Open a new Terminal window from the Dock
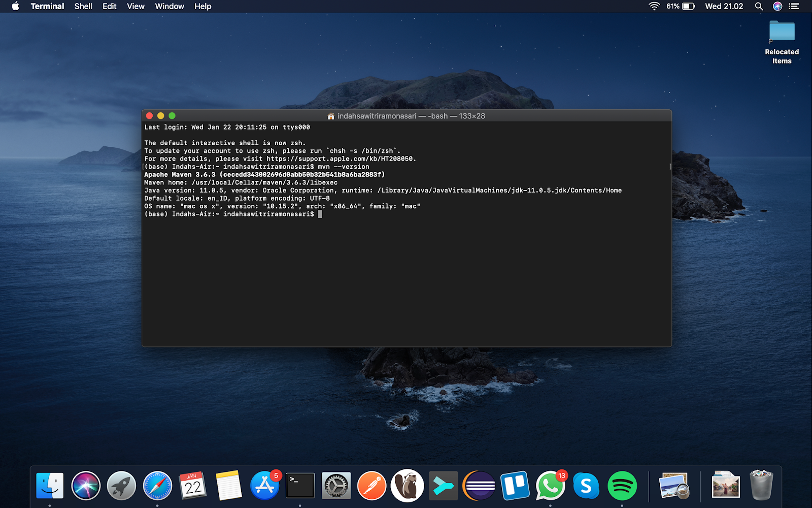Viewport: 812px width, 508px height. point(300,486)
